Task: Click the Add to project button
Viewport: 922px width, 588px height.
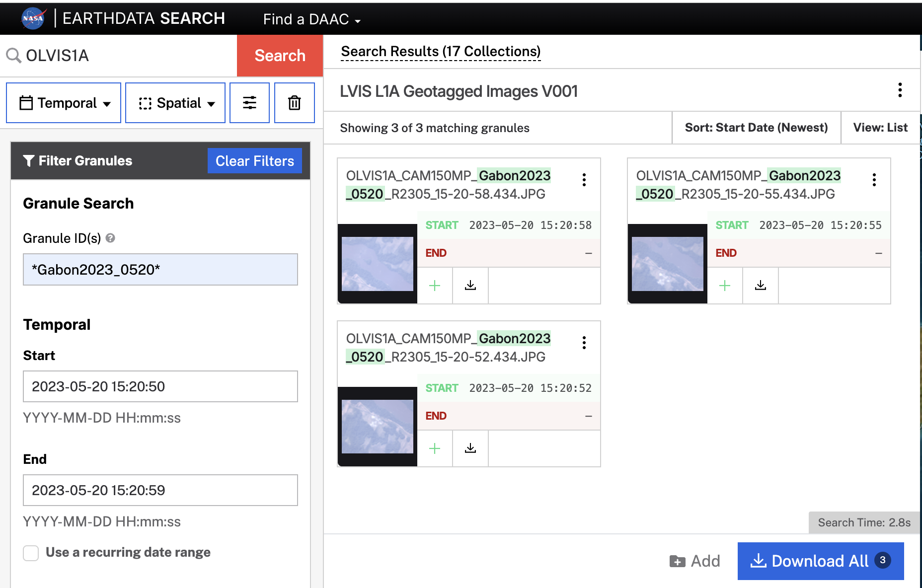Action: [694, 561]
